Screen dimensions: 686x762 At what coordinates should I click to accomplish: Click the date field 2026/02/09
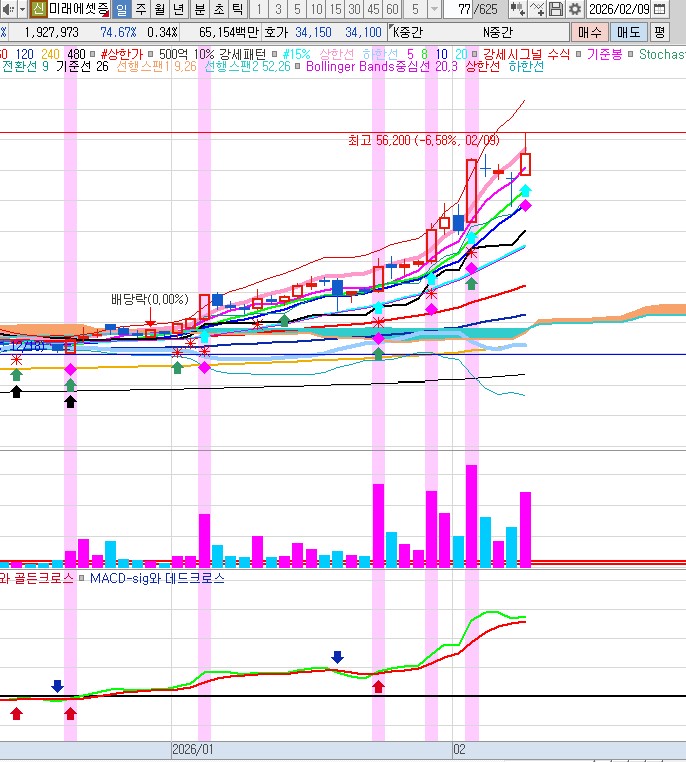(x=619, y=9)
